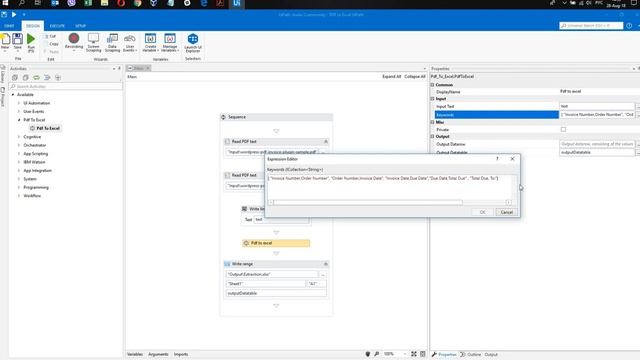Screen dimensions: 640x360
Task: Click the magnifier zoom icon in designer footer
Action: tap(377, 354)
